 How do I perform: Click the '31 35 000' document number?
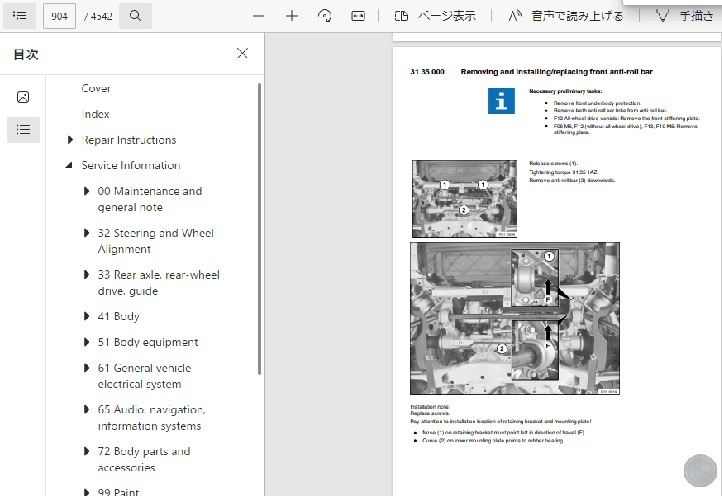(x=427, y=72)
